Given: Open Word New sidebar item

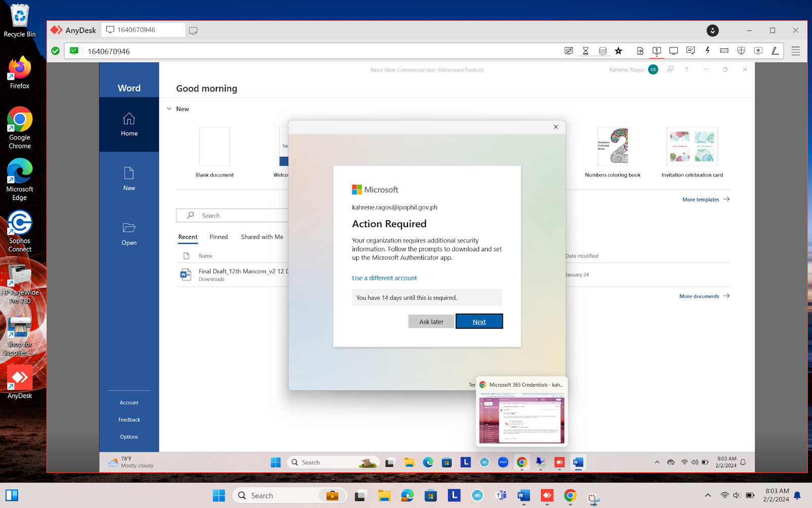Looking at the screenshot, I should point(129,179).
